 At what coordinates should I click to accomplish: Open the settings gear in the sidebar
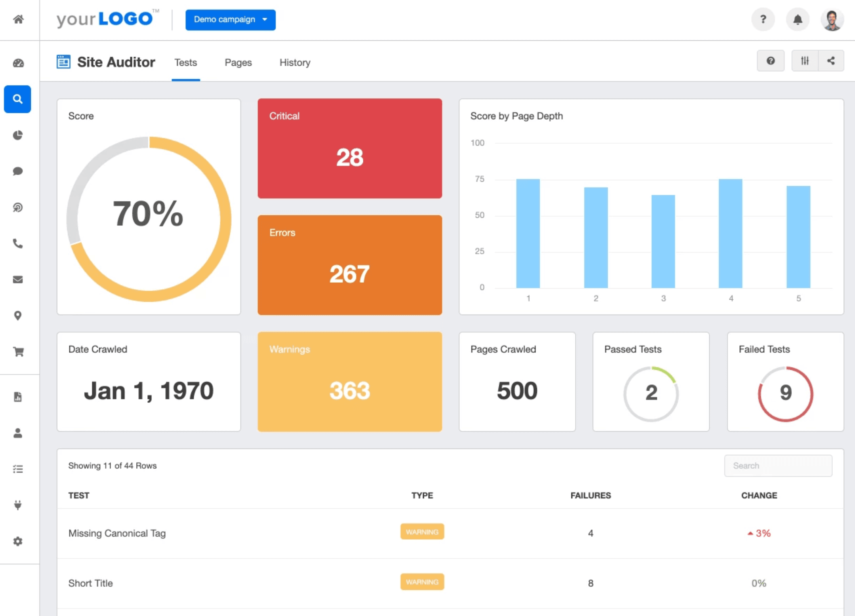[x=17, y=541]
